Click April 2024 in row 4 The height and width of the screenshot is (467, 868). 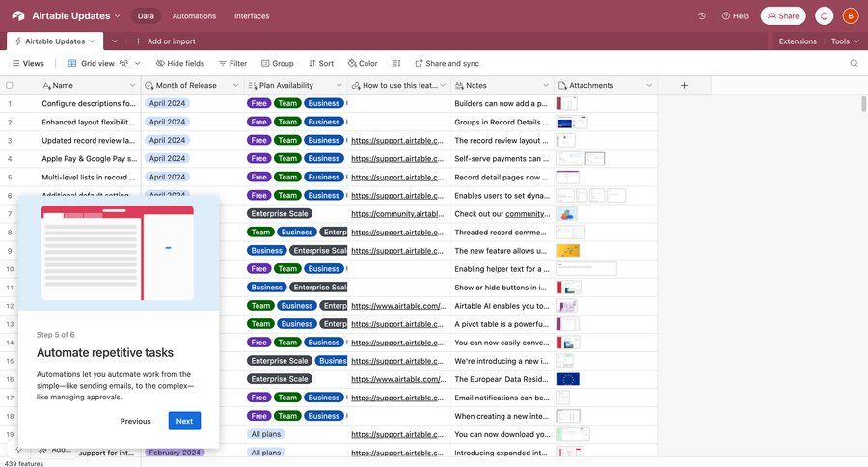tap(167, 158)
